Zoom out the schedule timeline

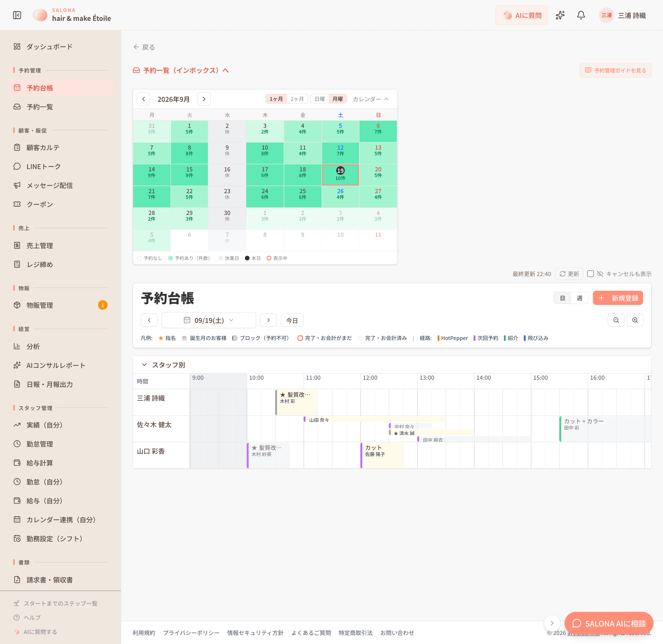[616, 320]
